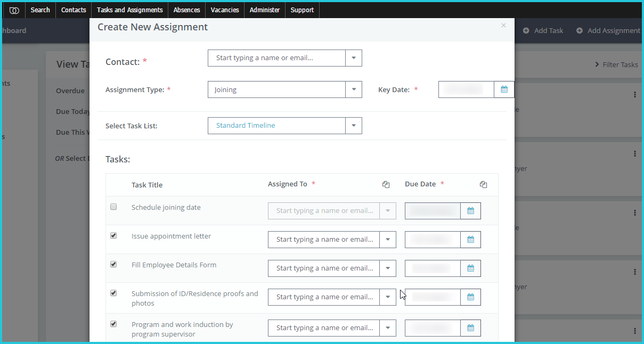Screen dimensions: 644x344
Task: Open assignee dropdown for Schedule joining date
Action: (x=388, y=211)
